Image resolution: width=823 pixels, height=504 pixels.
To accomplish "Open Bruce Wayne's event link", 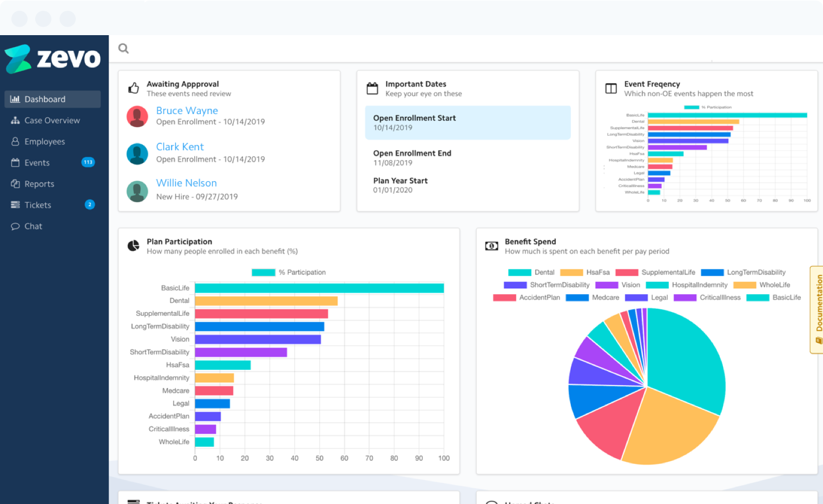I will 187,110.
